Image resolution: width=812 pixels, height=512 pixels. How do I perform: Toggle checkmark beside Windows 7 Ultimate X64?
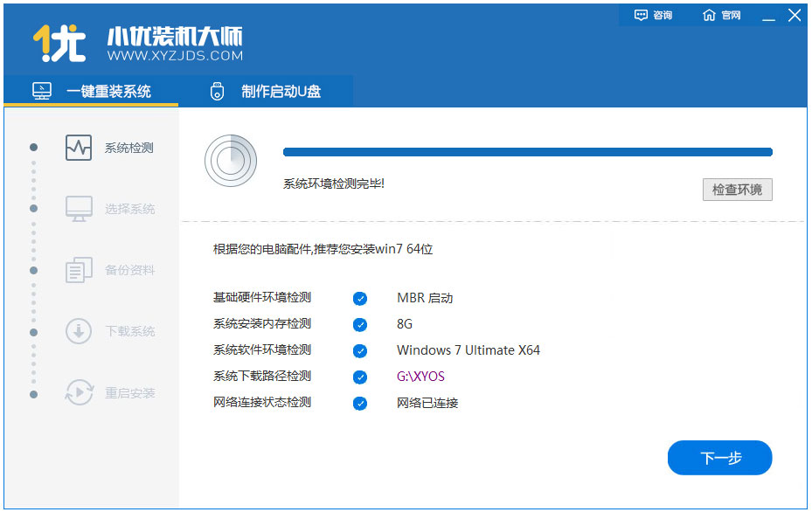360,350
